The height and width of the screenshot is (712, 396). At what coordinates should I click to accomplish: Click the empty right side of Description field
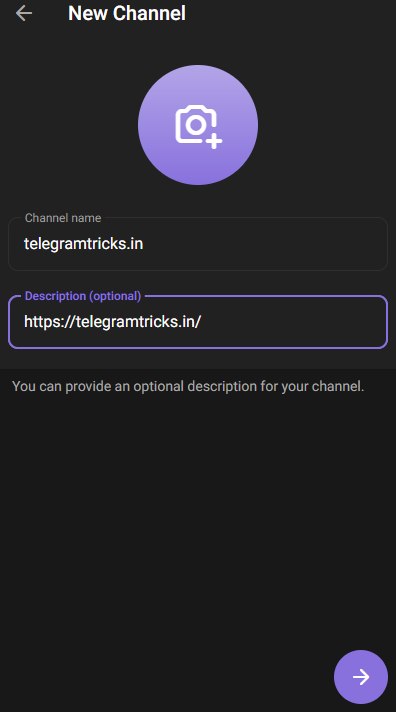click(295, 322)
